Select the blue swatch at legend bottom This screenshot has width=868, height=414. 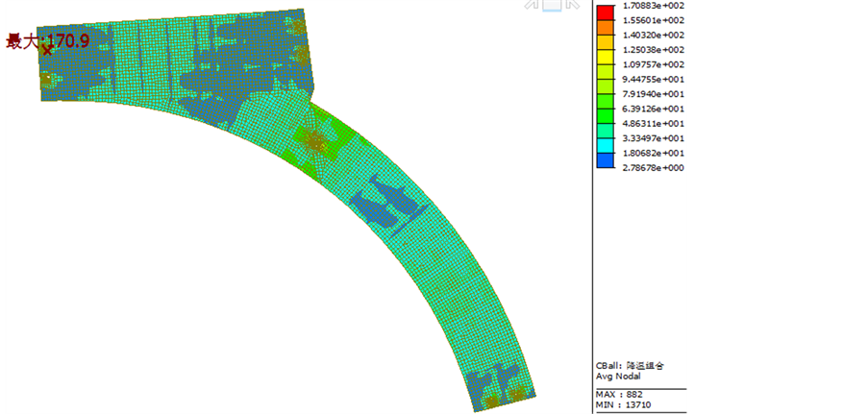[605, 160]
